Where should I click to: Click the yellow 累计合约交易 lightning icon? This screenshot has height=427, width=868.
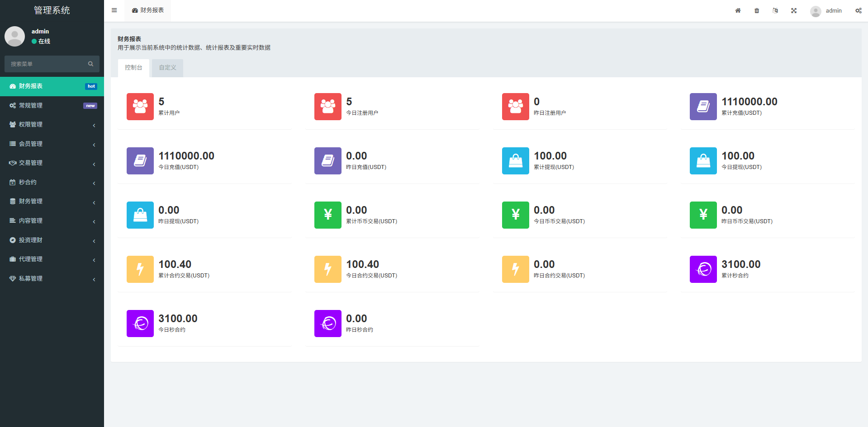point(140,269)
